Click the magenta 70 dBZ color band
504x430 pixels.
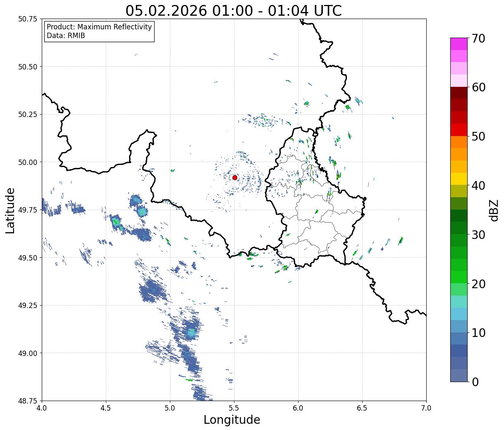coord(459,44)
